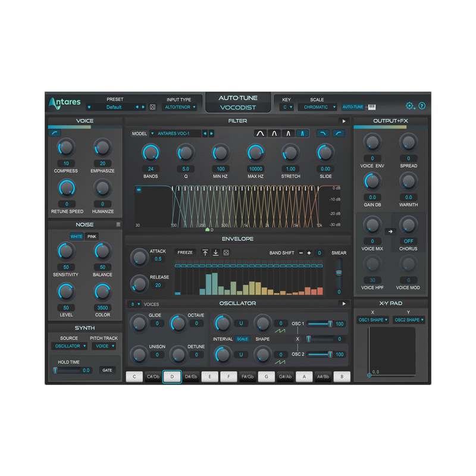The height and width of the screenshot is (476, 476).
Task: Open the synth Source Oscillator dropdown
Action: click(70, 346)
